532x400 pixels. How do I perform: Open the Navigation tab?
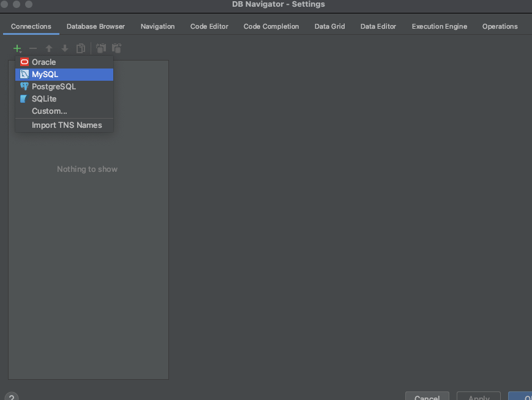[x=157, y=26]
